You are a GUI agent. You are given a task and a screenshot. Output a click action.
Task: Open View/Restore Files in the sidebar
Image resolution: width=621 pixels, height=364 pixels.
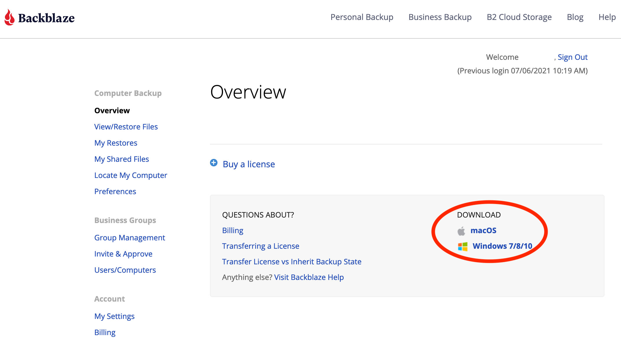[x=126, y=127]
